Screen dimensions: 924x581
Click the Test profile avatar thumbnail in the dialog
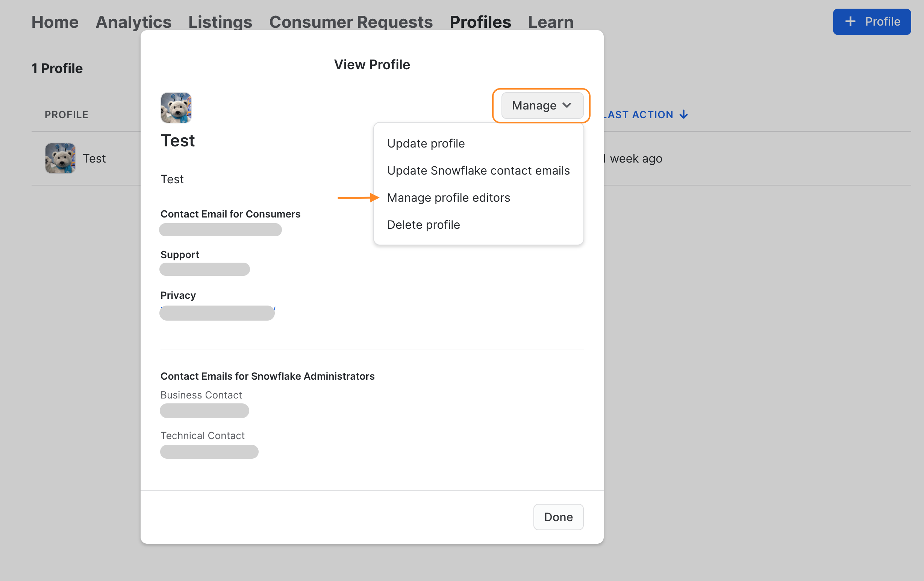pyautogui.click(x=176, y=108)
